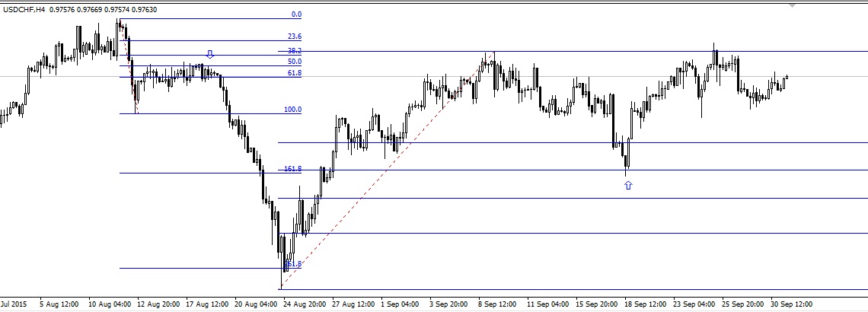Click the 38.2 Fibonacci level label
This screenshot has height=312, width=868.
(x=295, y=51)
